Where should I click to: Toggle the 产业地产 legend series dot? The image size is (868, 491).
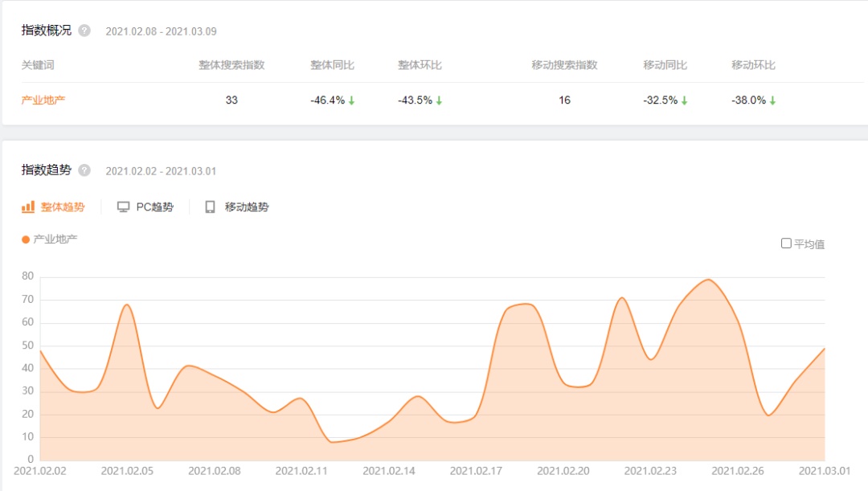pyautogui.click(x=26, y=239)
